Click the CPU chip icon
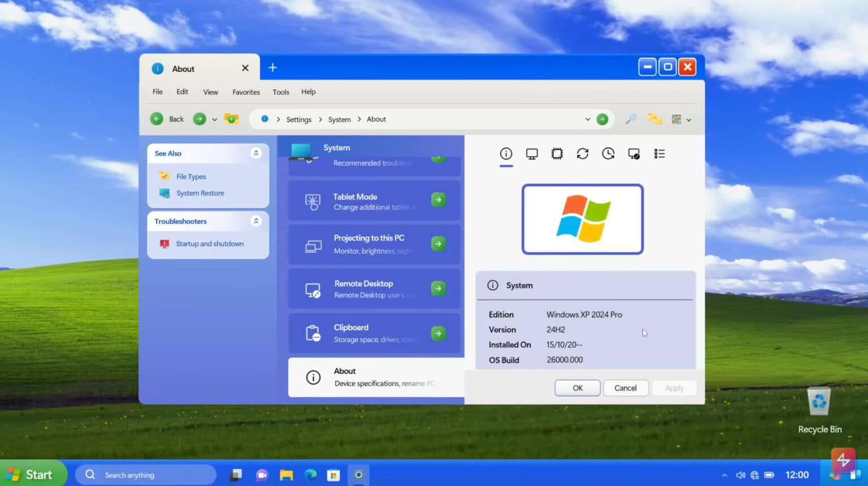The height and width of the screenshot is (486, 868). [x=557, y=153]
